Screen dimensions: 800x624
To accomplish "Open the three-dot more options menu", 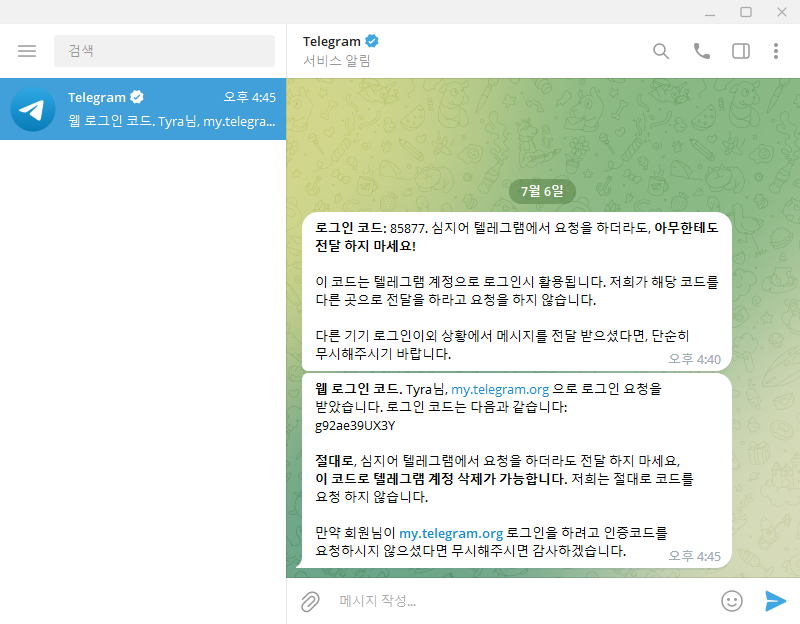I will tap(776, 51).
